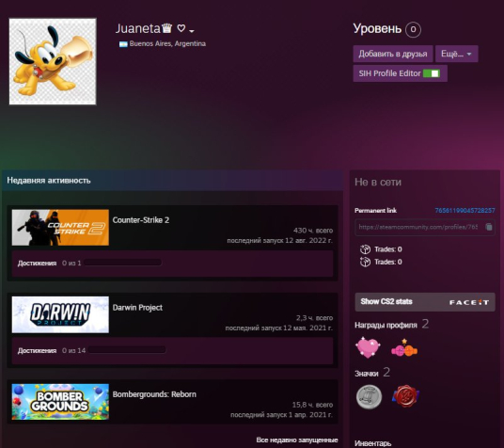504x448 pixels.
Task: Expand the Ещё... dropdown menu
Action: click(456, 54)
